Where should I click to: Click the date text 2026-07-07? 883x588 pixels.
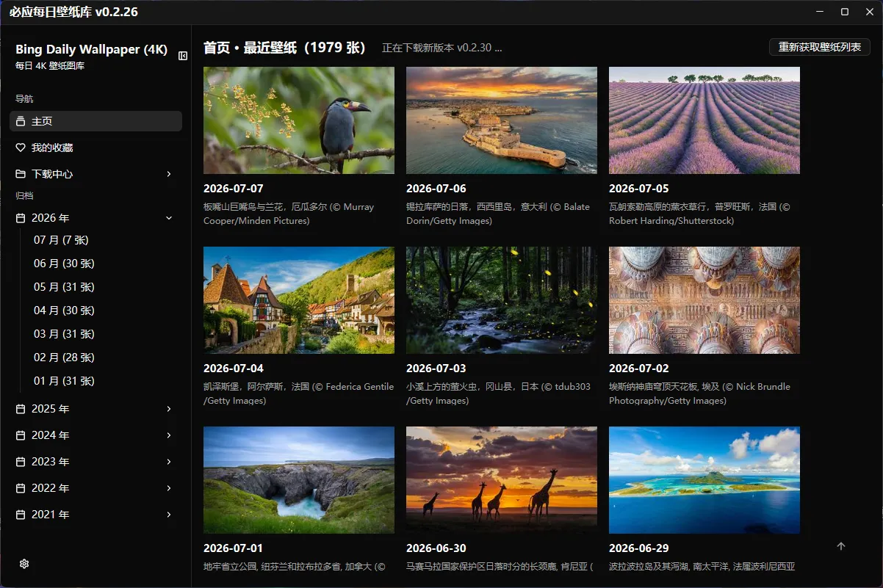coord(234,189)
